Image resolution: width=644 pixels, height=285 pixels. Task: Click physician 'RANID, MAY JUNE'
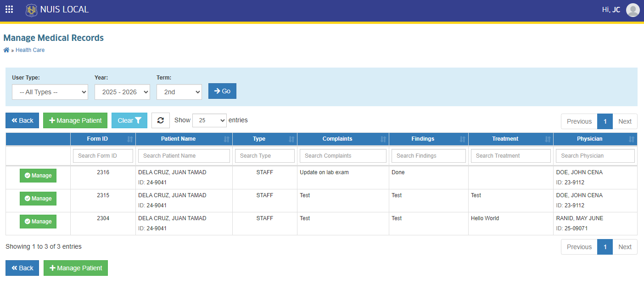579,218
